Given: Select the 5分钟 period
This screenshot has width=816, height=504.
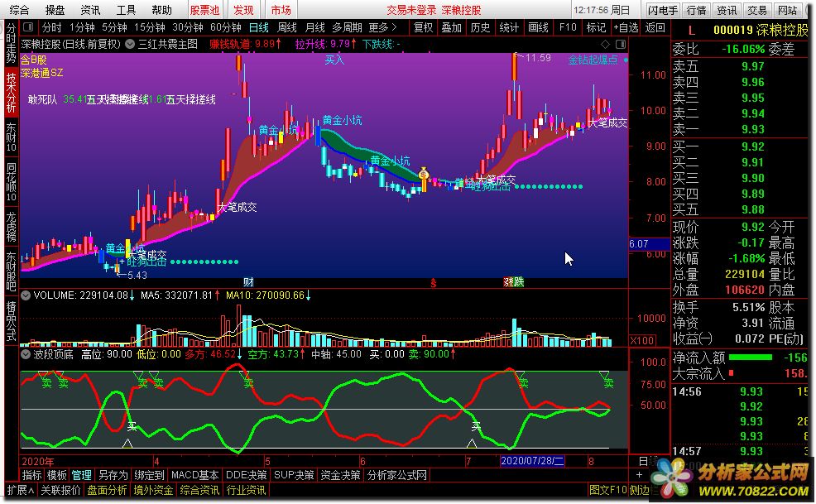Looking at the screenshot, I should (114, 27).
